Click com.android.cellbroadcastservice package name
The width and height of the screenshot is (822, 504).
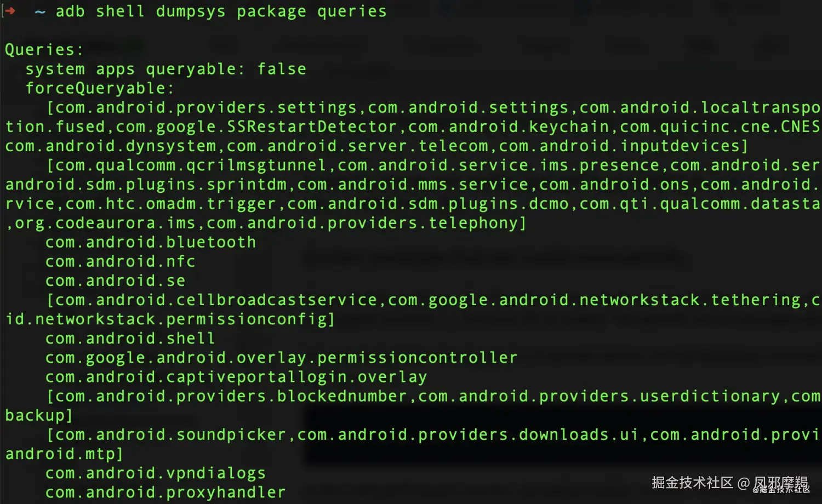216,300
